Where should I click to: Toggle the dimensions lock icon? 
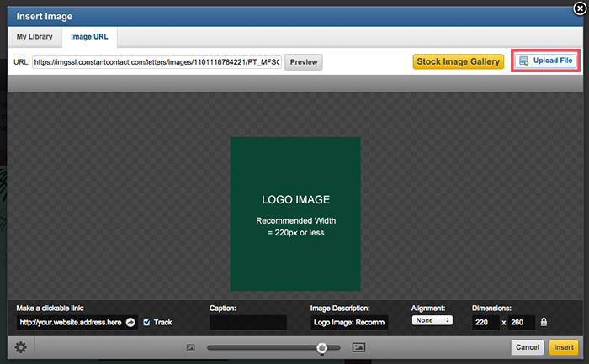click(544, 322)
